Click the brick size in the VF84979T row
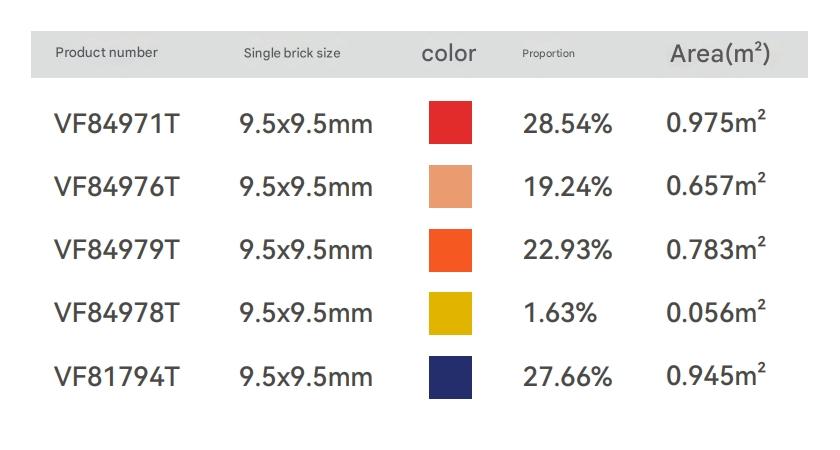 pos(306,250)
